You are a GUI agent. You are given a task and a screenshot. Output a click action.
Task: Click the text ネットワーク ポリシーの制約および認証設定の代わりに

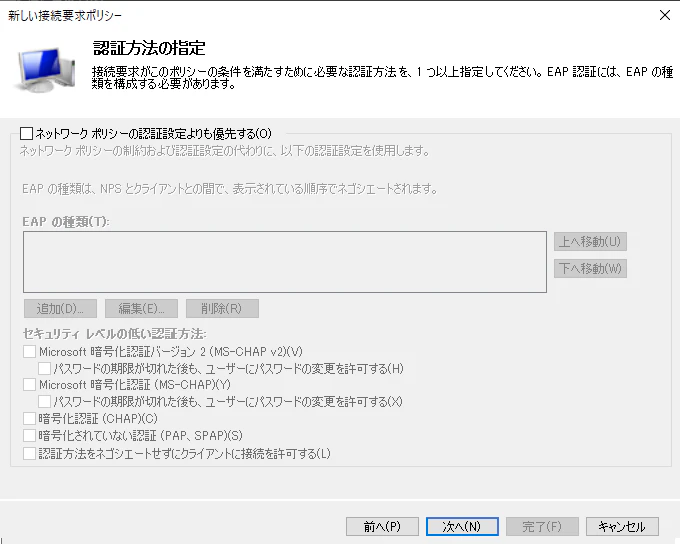[x=146, y=151]
